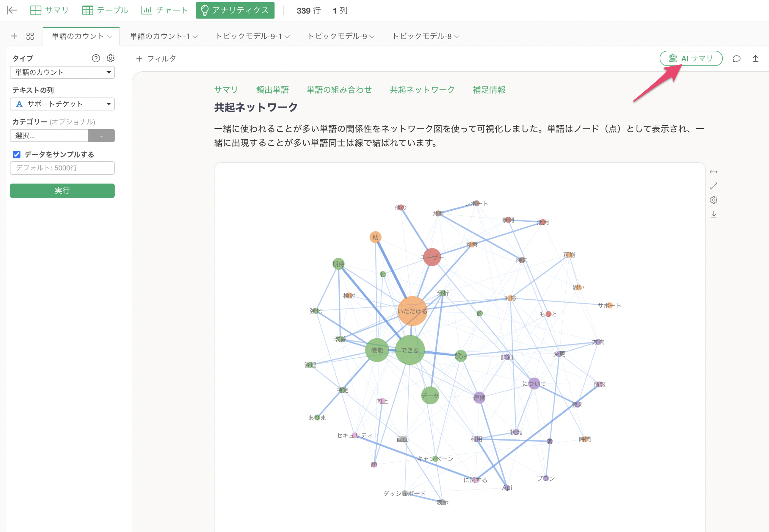Click the back arrow collapse icon

(12, 10)
